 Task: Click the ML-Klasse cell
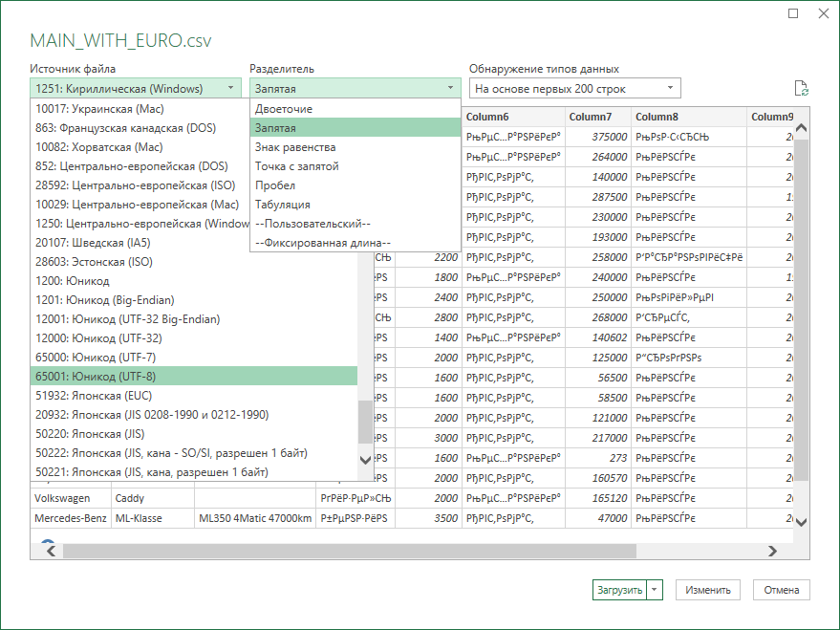[x=153, y=518]
